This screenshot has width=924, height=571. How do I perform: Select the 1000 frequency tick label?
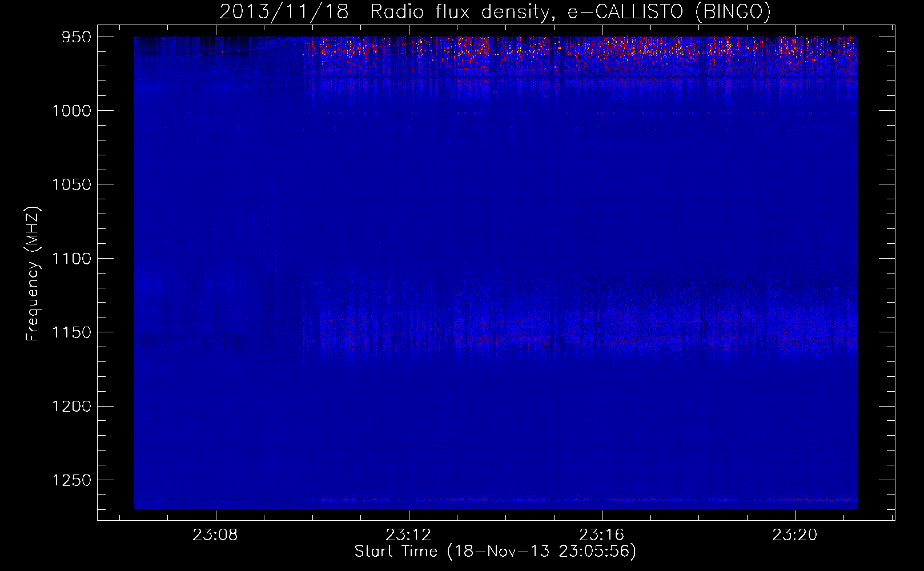71,111
